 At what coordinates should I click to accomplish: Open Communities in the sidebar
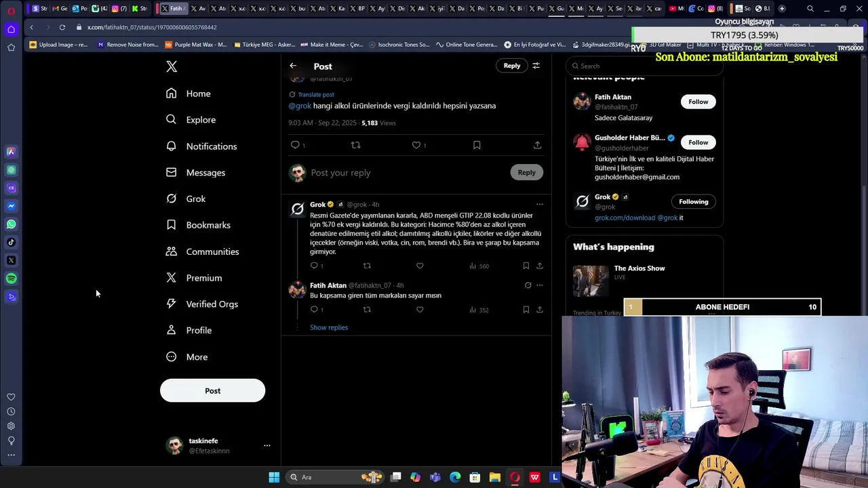(x=203, y=251)
